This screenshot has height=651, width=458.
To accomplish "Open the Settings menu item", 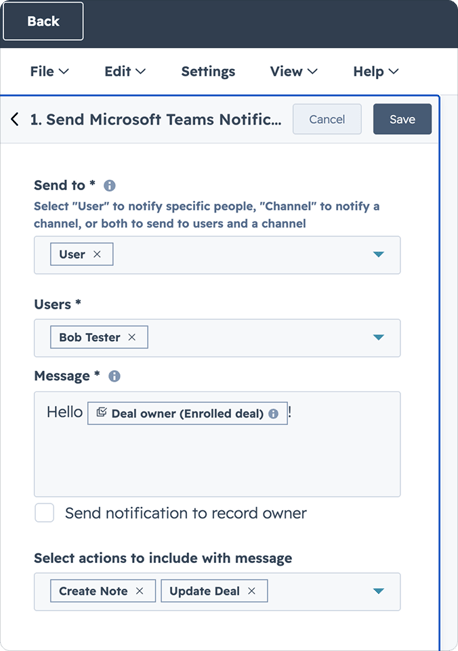I will tap(208, 71).
